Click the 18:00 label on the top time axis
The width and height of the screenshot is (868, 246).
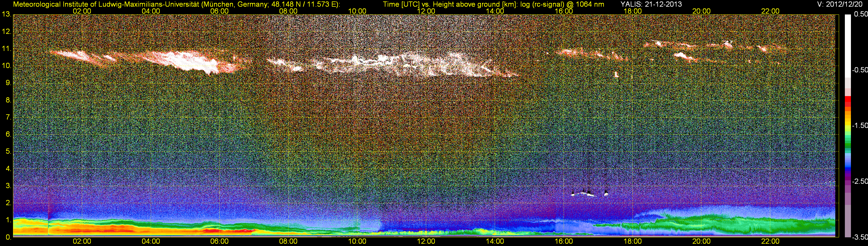click(x=632, y=11)
